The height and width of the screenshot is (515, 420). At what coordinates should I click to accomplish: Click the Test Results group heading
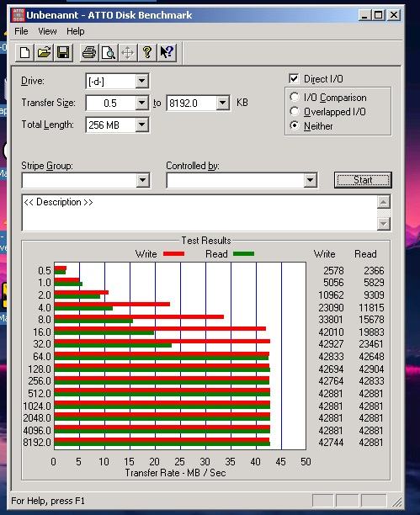point(206,241)
